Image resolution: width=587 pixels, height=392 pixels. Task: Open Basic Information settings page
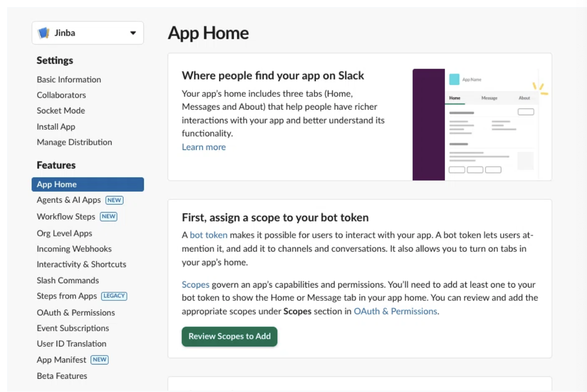[69, 79]
